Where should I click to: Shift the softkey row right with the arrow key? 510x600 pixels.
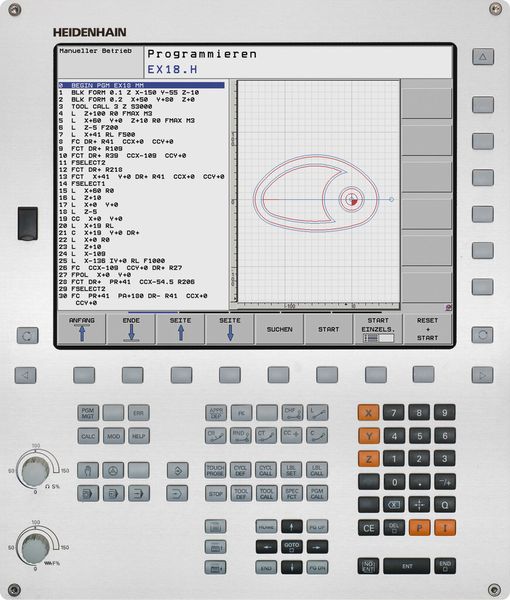pos(482,375)
